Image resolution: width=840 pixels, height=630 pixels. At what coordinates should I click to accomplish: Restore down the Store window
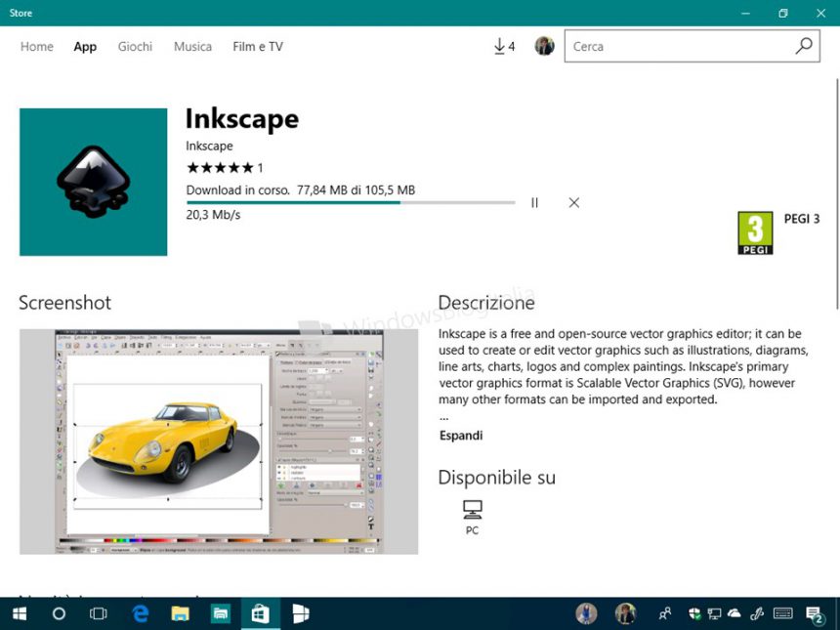coord(783,13)
